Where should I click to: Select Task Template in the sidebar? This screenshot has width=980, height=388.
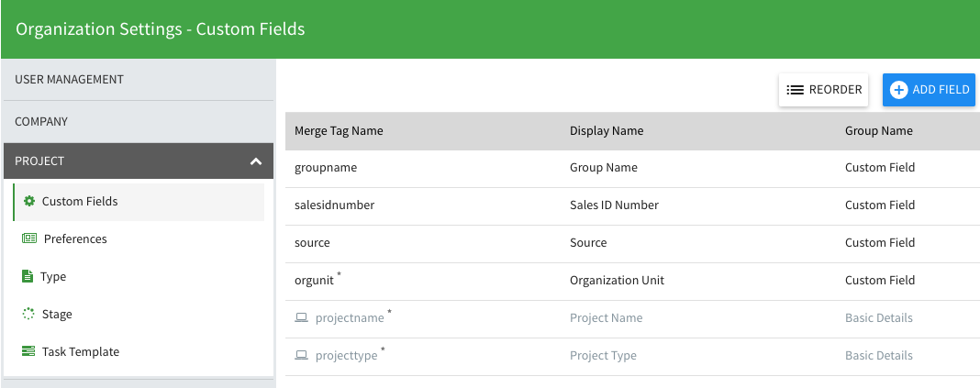click(81, 352)
